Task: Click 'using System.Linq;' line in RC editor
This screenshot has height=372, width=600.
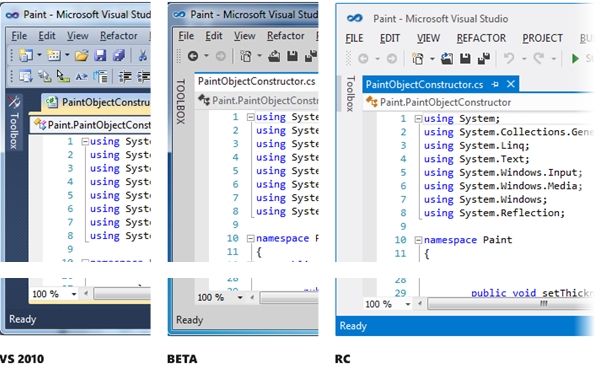Action: [476, 146]
